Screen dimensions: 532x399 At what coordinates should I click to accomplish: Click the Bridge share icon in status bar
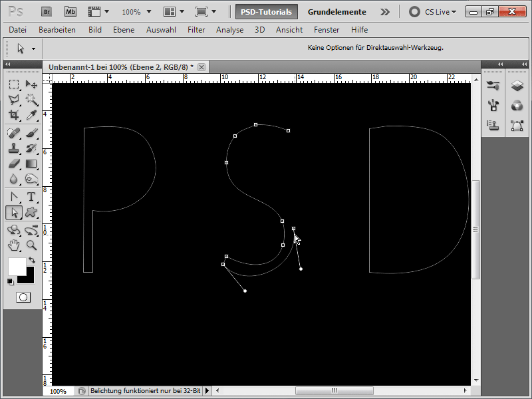pos(81,391)
